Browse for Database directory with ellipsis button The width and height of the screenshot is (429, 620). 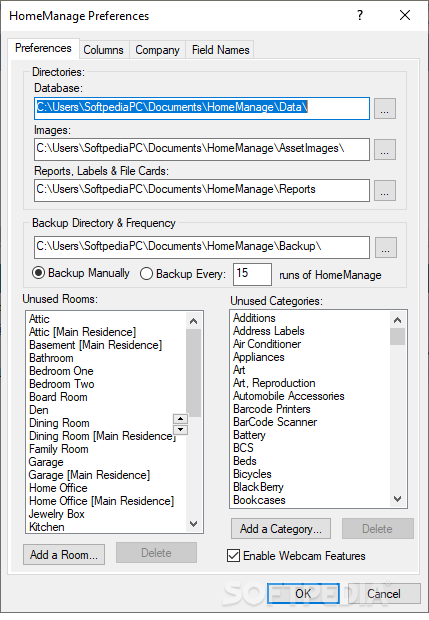point(385,108)
